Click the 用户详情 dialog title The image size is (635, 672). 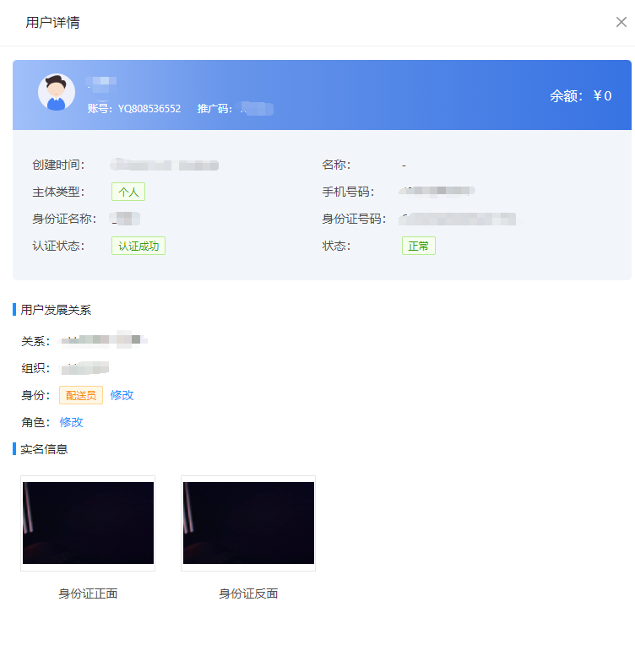52,22
